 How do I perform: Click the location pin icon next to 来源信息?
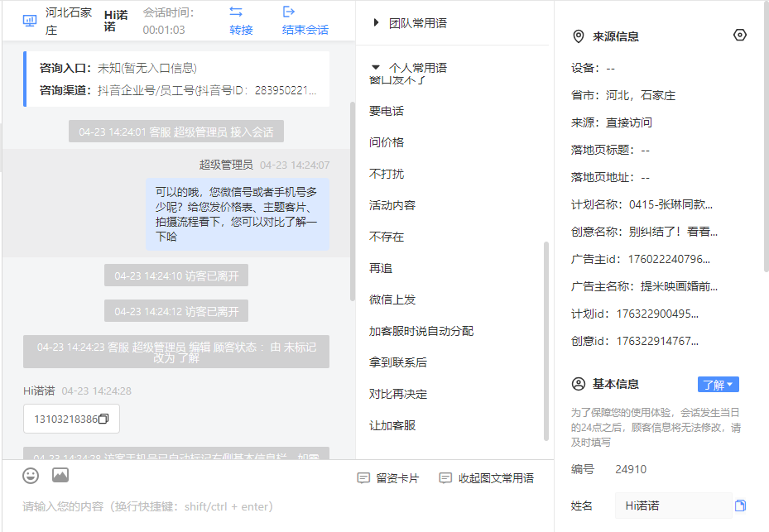[579, 36]
